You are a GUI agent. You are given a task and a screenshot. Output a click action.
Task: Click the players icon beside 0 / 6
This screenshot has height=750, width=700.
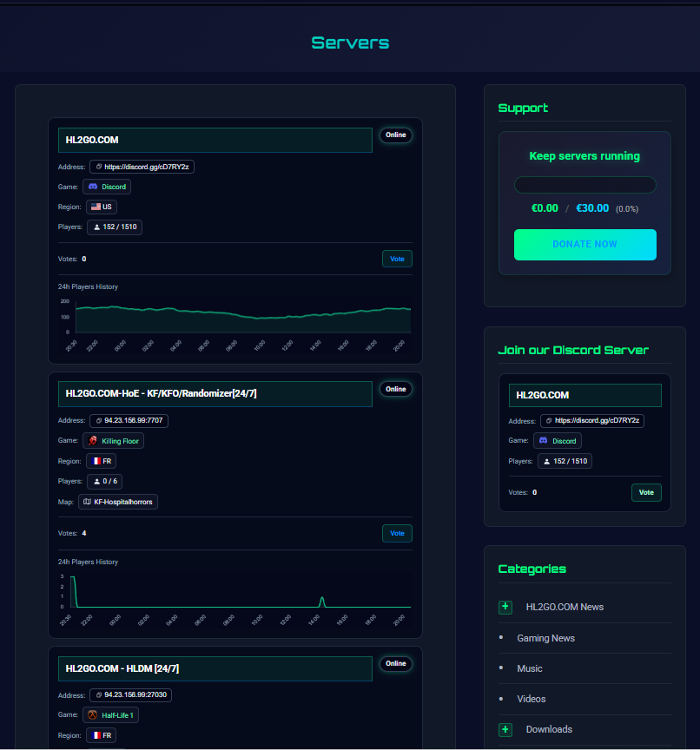coord(97,481)
